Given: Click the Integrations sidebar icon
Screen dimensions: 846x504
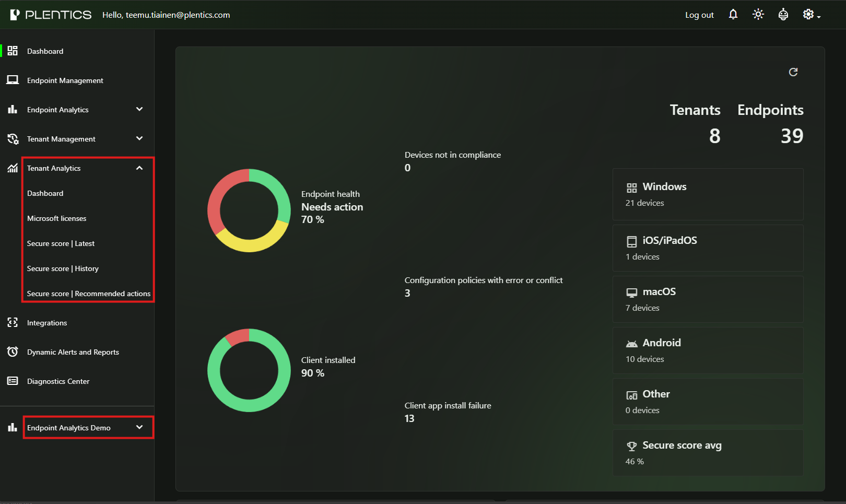Looking at the screenshot, I should (x=13, y=323).
